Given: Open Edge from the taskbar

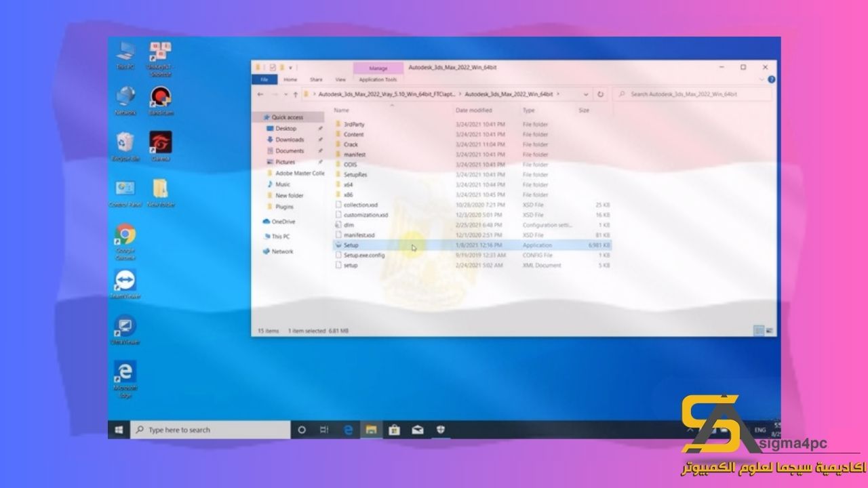Looking at the screenshot, I should 349,430.
